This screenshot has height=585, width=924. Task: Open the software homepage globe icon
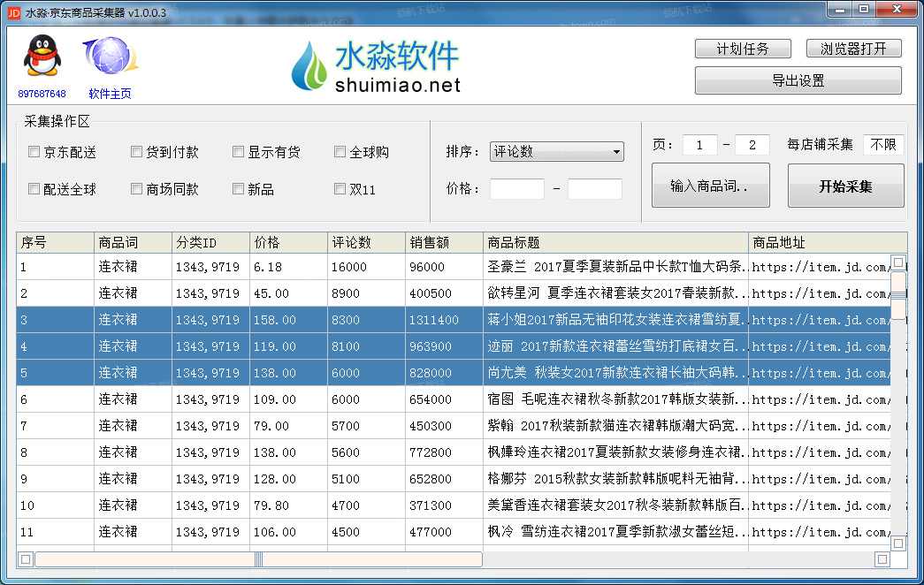click(x=111, y=56)
